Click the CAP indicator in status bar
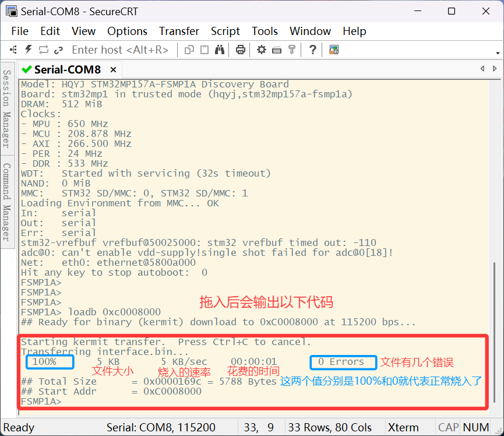The image size is (504, 436). pyautogui.click(x=448, y=427)
